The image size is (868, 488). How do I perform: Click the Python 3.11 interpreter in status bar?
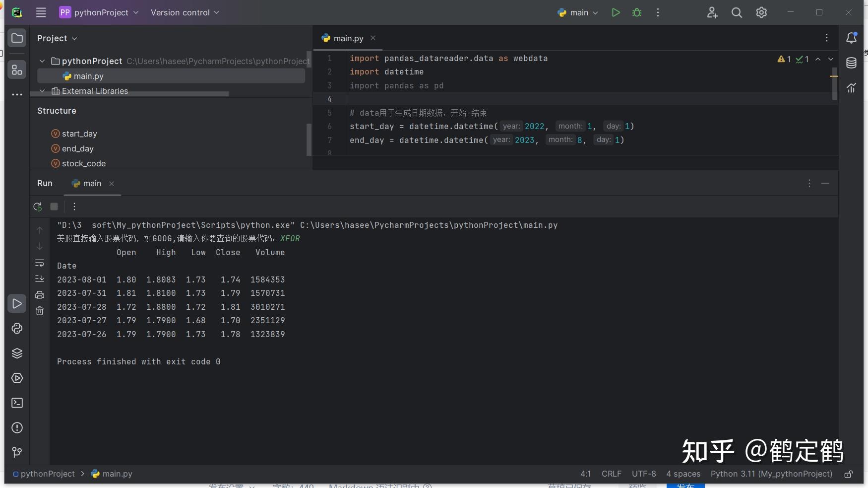(x=771, y=474)
